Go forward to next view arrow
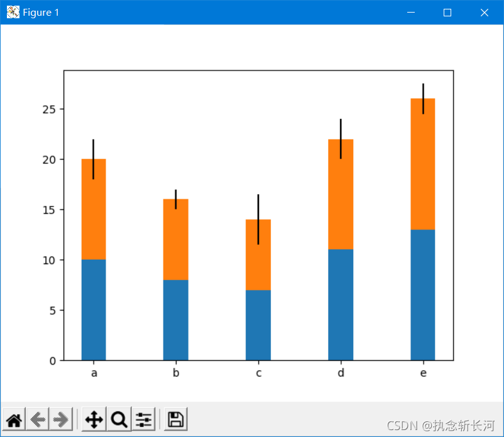The height and width of the screenshot is (437, 504). [61, 419]
